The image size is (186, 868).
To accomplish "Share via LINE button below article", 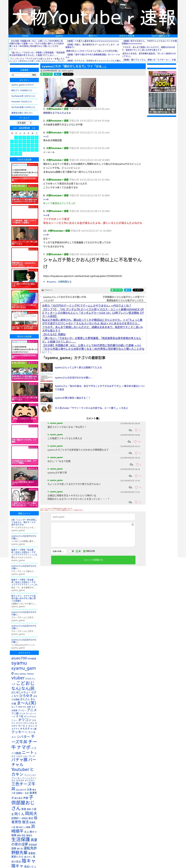I will tap(117, 290).
